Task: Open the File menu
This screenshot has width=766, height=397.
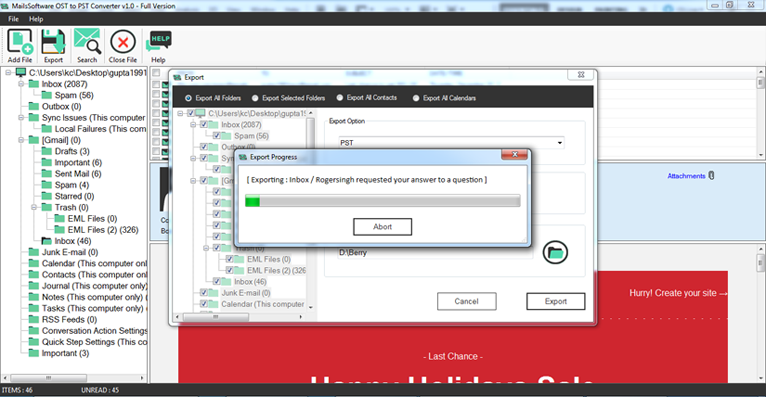Action: pos(13,19)
